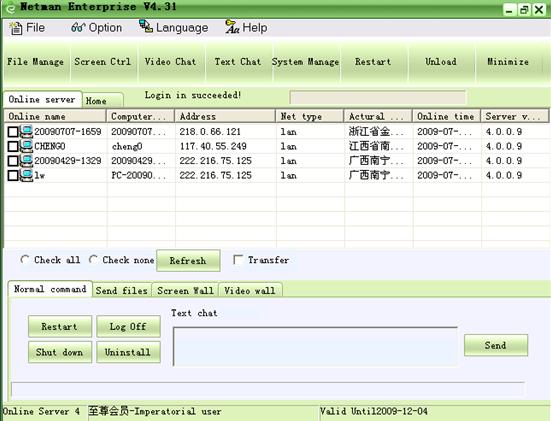Open the Language menu
551x421 pixels.
pos(174,28)
